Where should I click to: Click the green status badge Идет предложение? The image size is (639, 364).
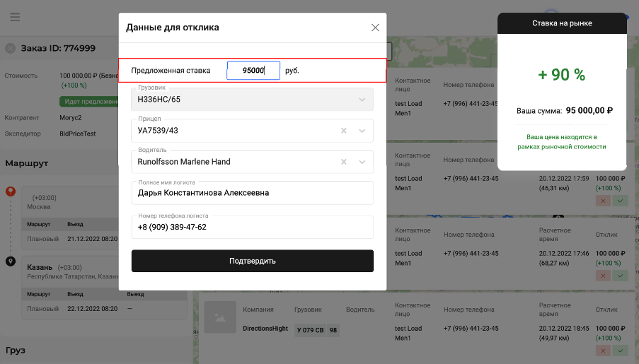point(89,101)
